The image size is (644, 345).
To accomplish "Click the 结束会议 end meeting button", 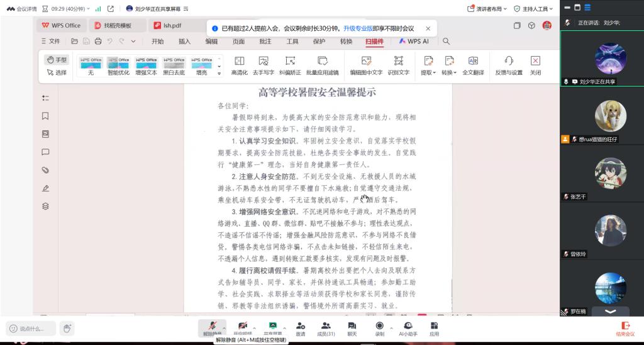I will tap(625, 328).
